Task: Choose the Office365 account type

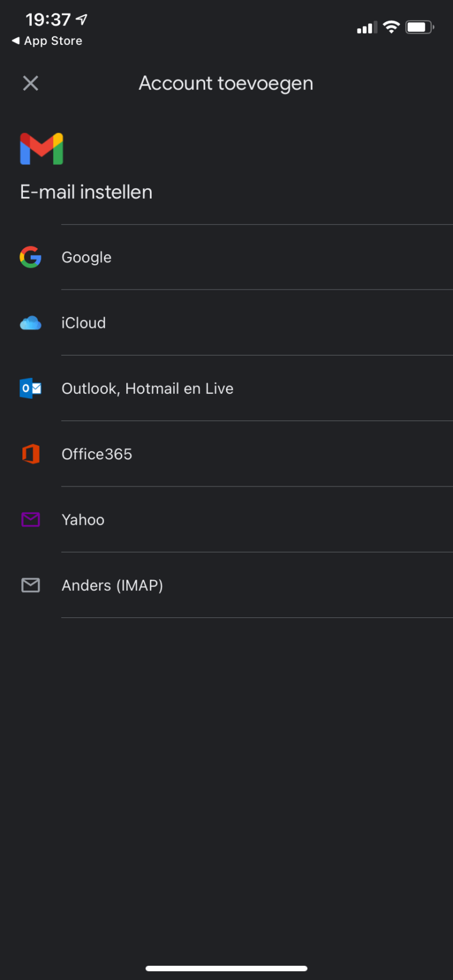Action: click(x=97, y=454)
